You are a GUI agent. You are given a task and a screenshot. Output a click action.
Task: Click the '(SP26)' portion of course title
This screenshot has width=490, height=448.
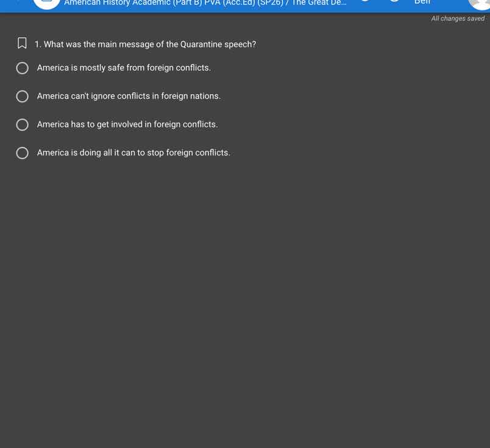271,3
